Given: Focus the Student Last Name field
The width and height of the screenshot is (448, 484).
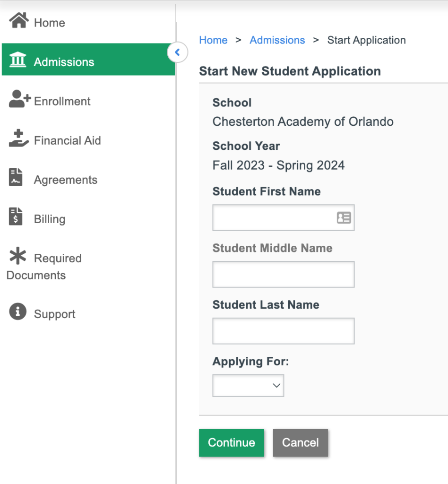Looking at the screenshot, I should click(283, 331).
